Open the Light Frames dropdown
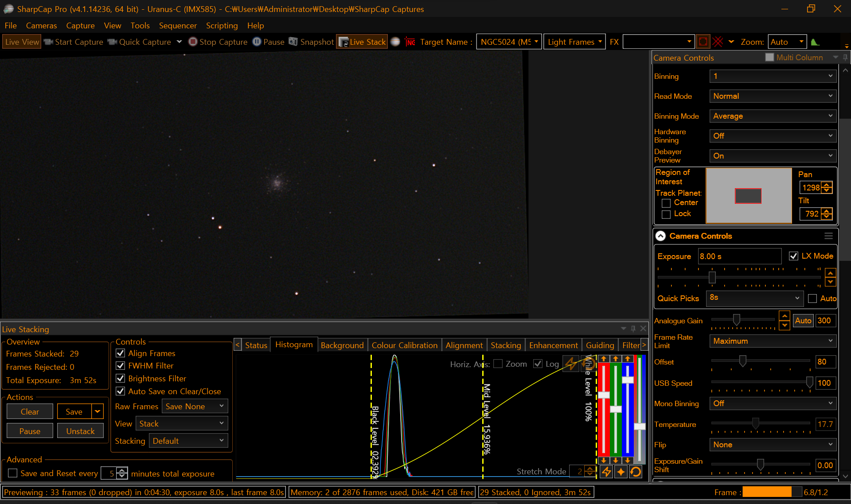Image resolution: width=851 pixels, height=504 pixels. (574, 42)
